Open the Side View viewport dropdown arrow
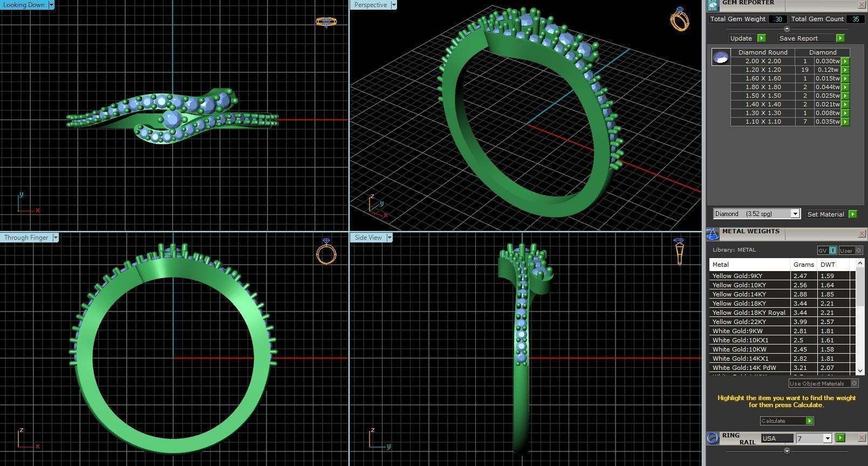The width and height of the screenshot is (868, 466). pyautogui.click(x=388, y=238)
